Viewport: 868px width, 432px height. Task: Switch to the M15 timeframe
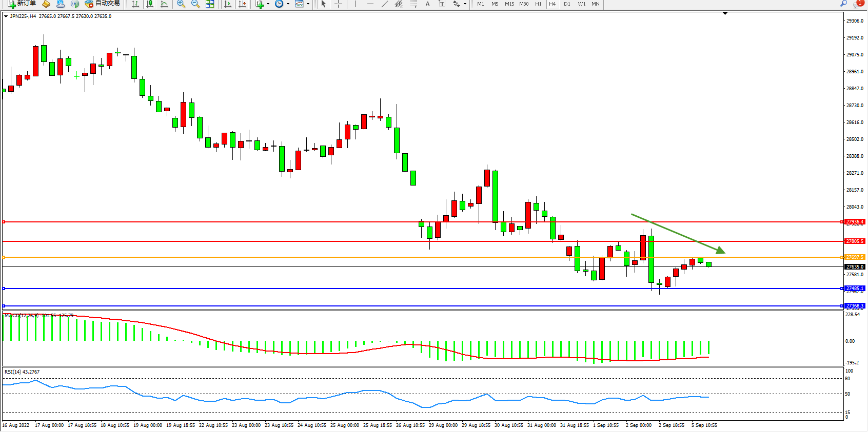click(x=509, y=4)
